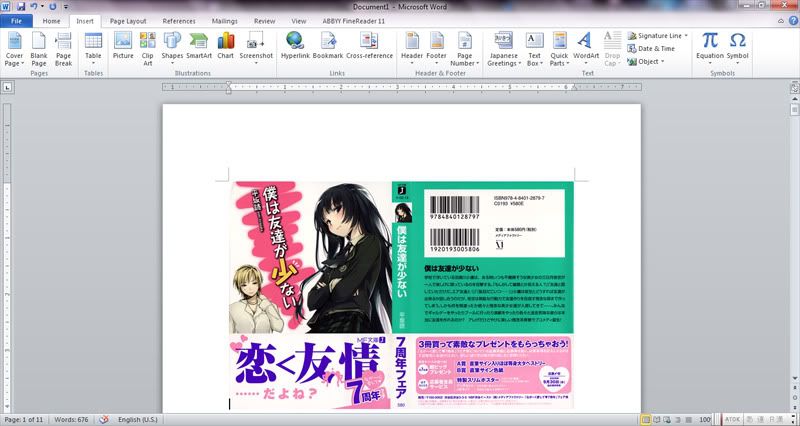Switch to the Page Layout tab
This screenshot has height=426, width=800.
(128, 21)
